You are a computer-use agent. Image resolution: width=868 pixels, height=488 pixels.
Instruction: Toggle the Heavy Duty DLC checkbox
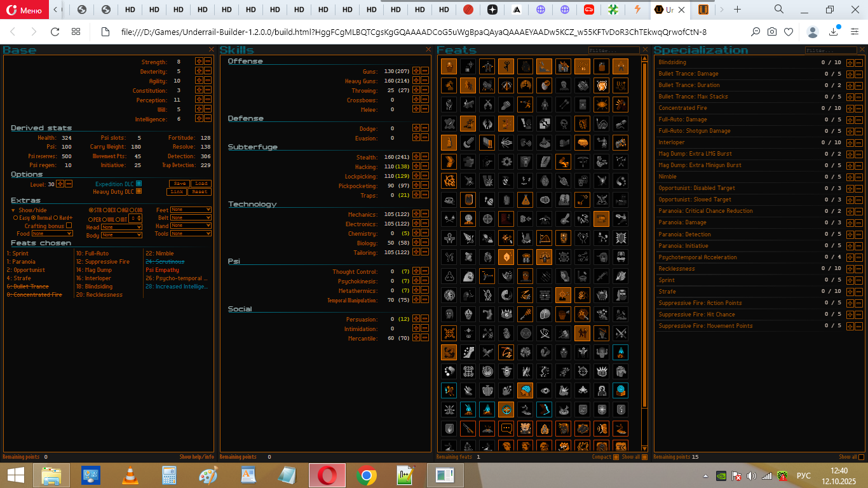(x=139, y=191)
